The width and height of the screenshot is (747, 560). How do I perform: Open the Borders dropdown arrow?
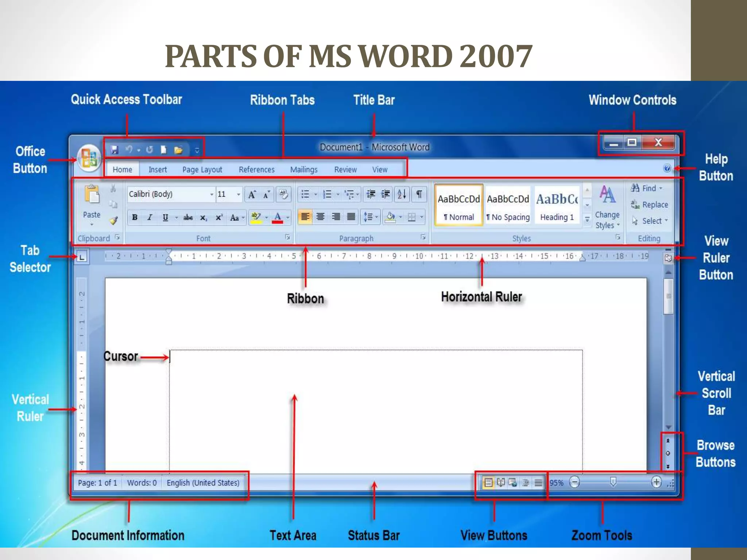(422, 217)
